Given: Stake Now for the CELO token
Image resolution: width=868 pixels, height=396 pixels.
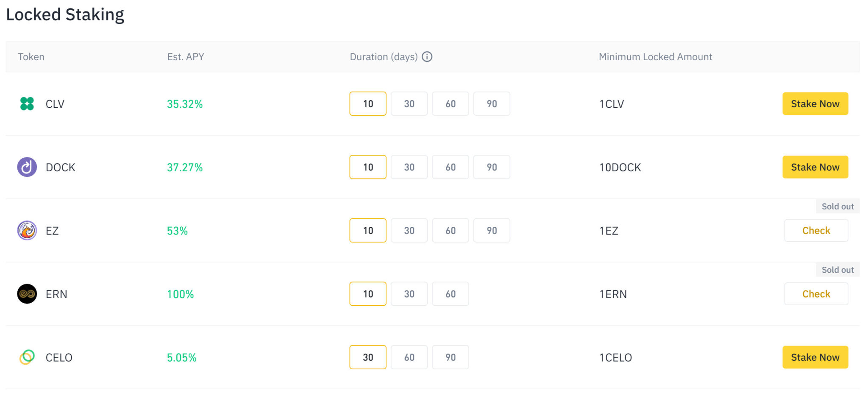Looking at the screenshot, I should pyautogui.click(x=815, y=357).
